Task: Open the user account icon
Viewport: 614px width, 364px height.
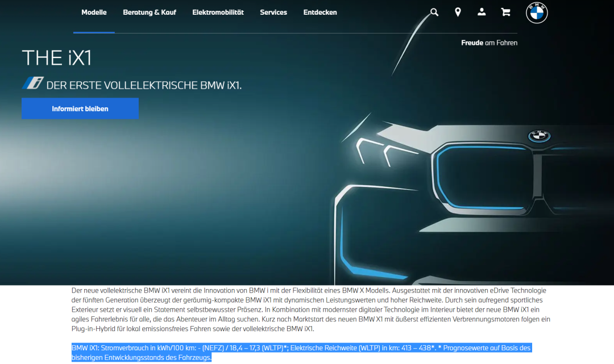Action: (x=482, y=12)
